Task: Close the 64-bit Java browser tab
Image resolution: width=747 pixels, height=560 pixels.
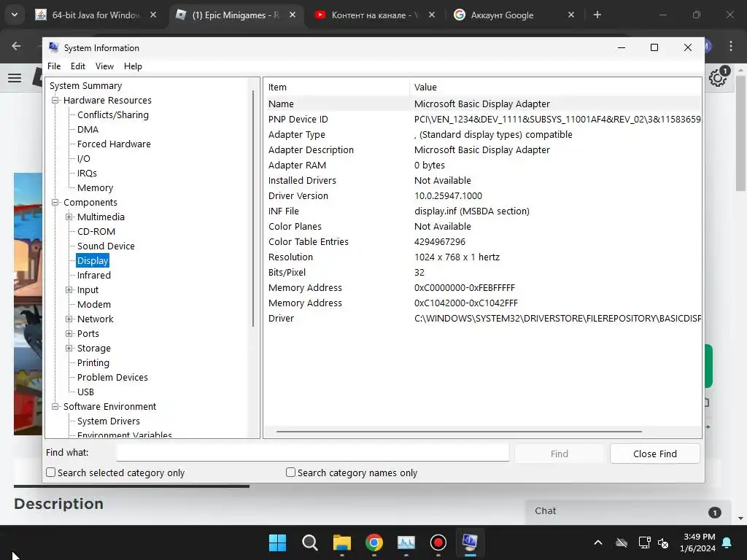Action: coord(153,15)
